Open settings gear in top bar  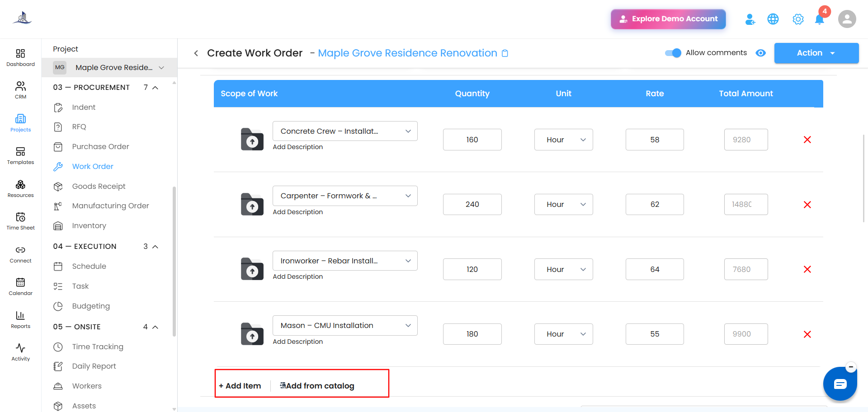click(798, 19)
